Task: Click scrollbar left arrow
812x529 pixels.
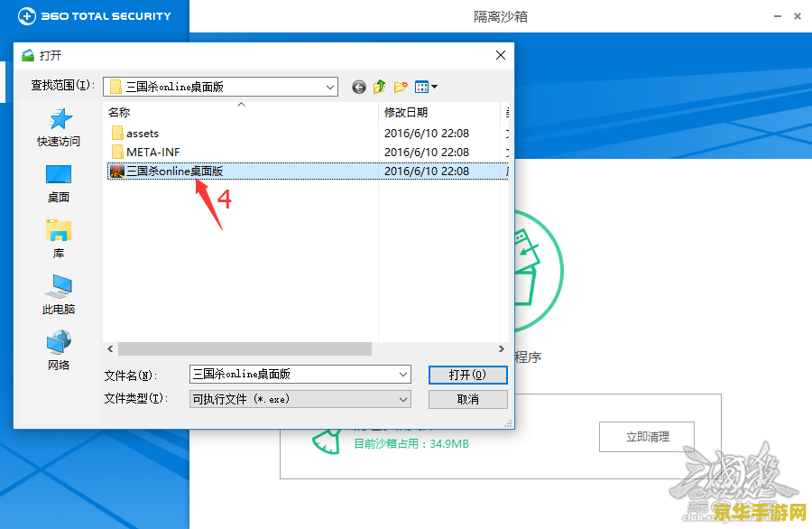Action: (x=110, y=349)
